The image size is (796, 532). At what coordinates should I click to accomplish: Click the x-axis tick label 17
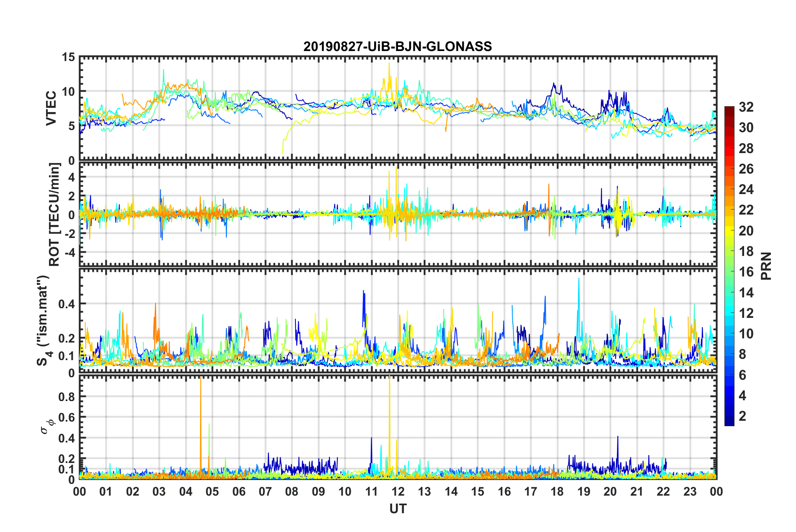[531, 491]
